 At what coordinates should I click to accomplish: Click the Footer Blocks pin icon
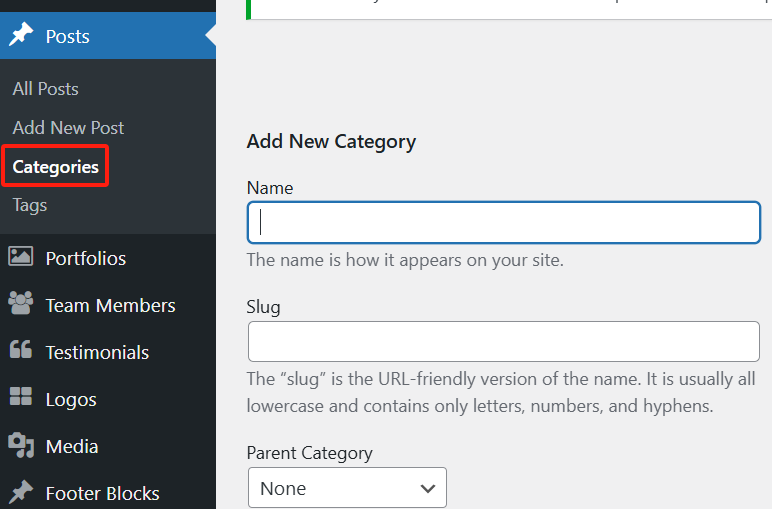20,492
